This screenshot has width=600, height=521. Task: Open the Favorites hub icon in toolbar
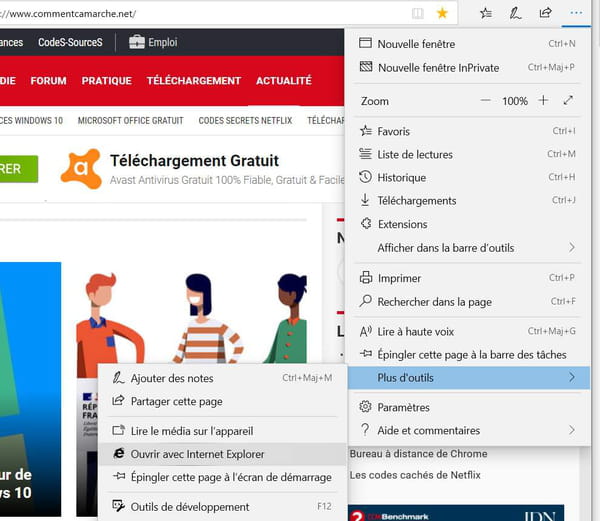[486, 13]
